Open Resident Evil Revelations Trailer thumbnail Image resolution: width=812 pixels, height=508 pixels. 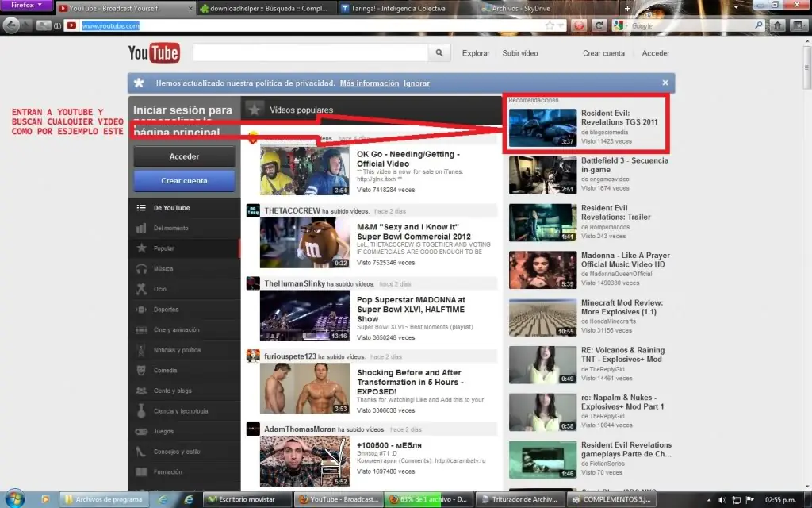click(x=542, y=222)
